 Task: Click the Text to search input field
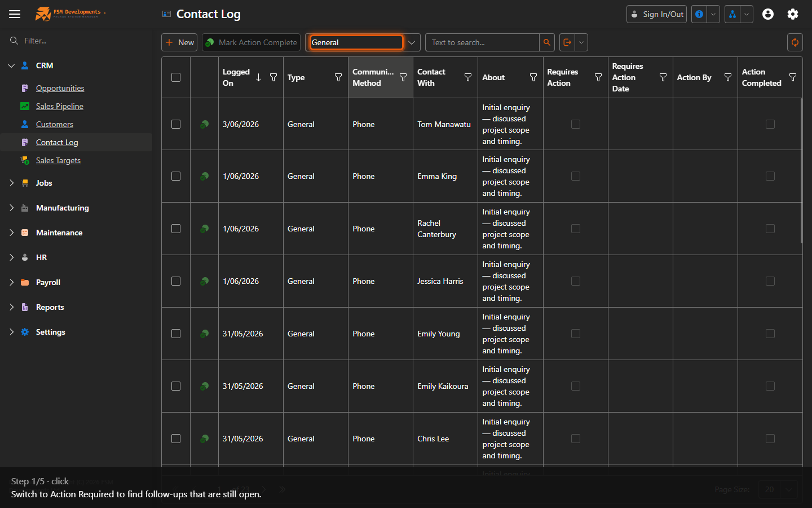482,42
